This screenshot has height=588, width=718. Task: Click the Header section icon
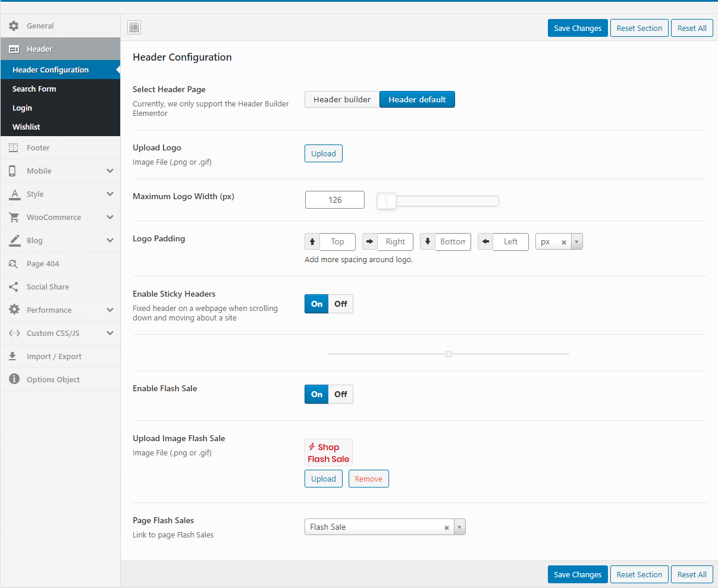(14, 49)
